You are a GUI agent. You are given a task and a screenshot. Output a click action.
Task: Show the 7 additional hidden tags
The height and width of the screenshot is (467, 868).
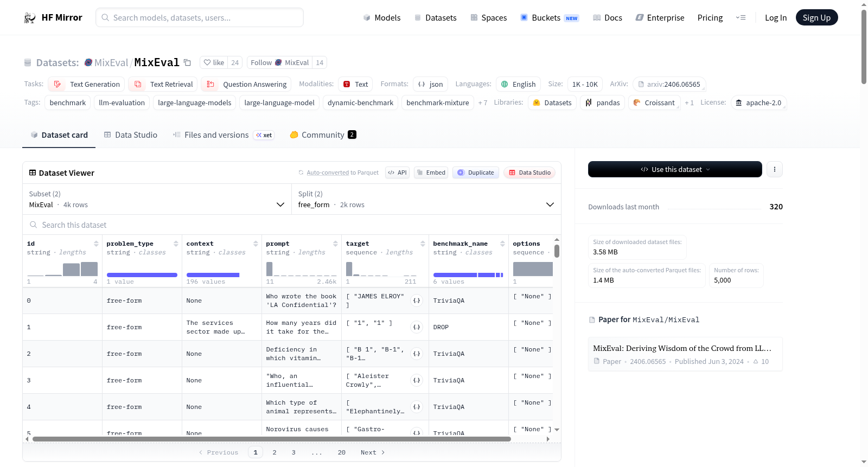pos(482,103)
